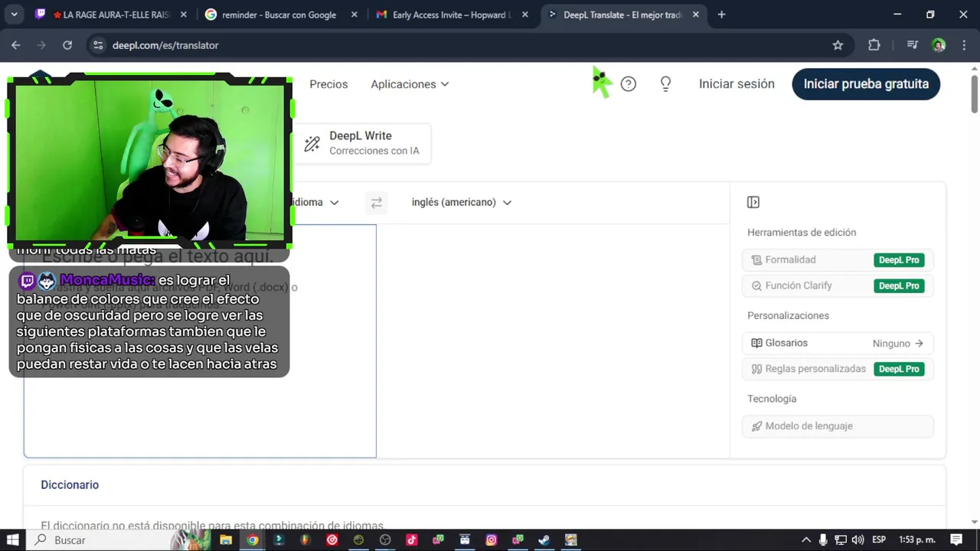Image resolution: width=980 pixels, height=551 pixels.
Task: Click the Herramientas de edición heading
Action: pyautogui.click(x=802, y=233)
